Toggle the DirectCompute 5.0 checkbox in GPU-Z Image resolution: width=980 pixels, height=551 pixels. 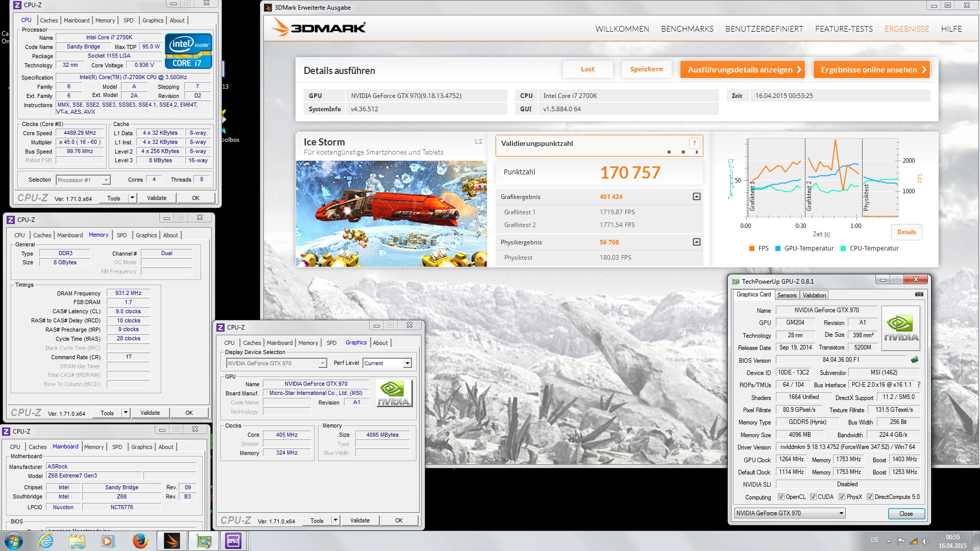(870, 497)
